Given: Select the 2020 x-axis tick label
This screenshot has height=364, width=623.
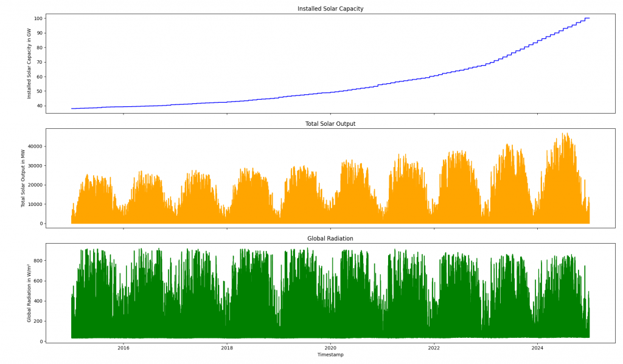Looking at the screenshot, I should (330, 348).
